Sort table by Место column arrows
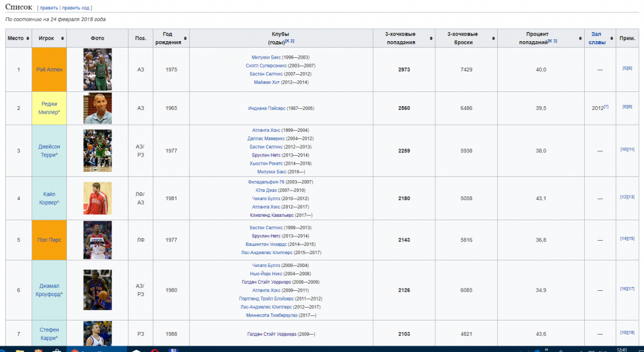 pyautogui.click(x=28, y=38)
